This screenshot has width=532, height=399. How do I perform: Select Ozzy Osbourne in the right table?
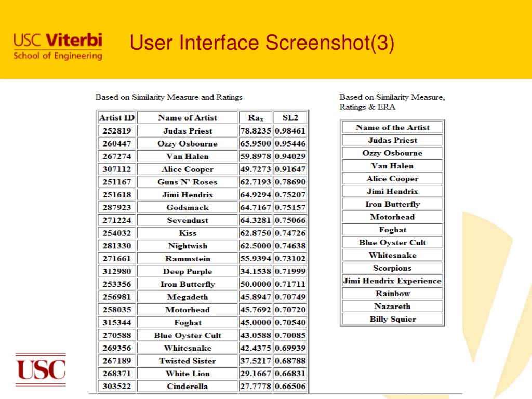coord(393,153)
